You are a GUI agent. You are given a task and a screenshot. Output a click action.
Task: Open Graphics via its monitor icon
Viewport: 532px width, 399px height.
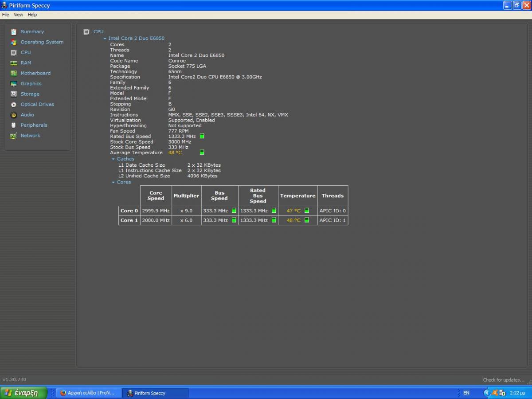point(14,84)
